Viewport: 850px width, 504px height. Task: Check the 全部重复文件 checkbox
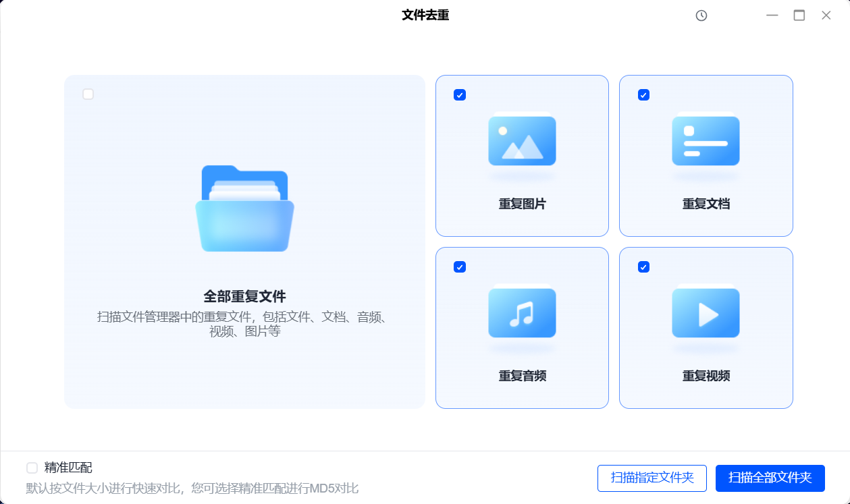click(x=88, y=94)
